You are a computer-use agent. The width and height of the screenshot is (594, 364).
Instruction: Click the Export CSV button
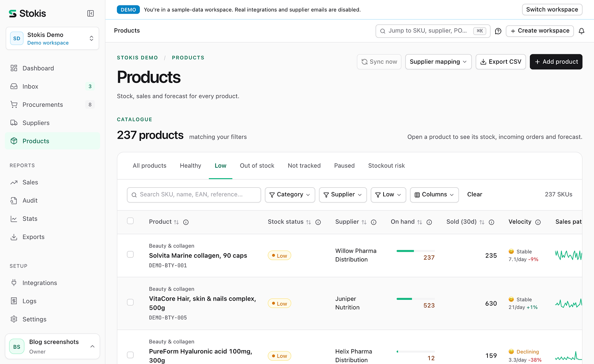click(501, 62)
